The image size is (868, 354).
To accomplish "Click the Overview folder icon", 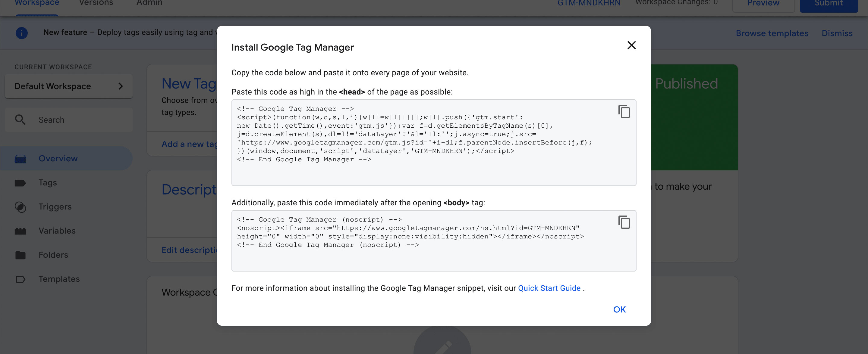I will (x=21, y=158).
